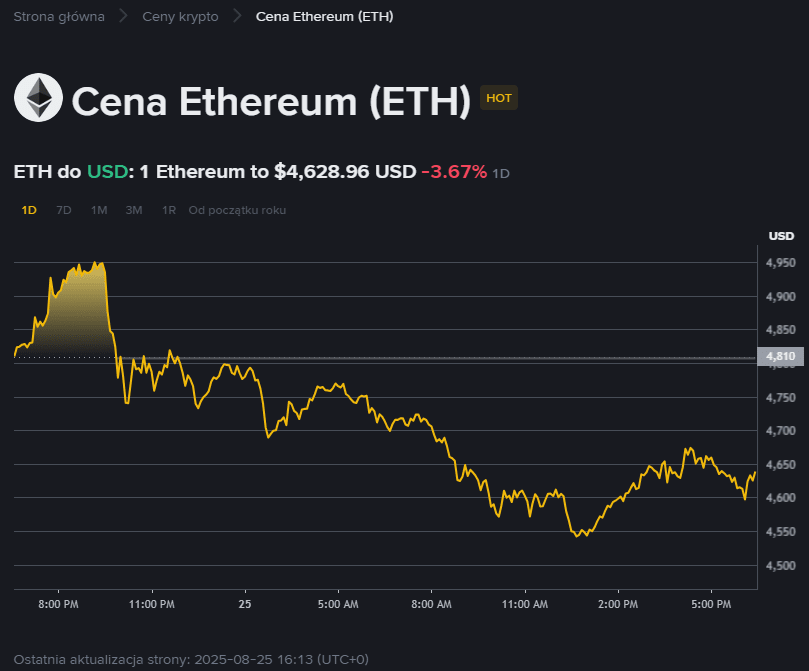This screenshot has width=809, height=671.
Task: Open the Strona główna breadcrumb link
Action: point(57,16)
